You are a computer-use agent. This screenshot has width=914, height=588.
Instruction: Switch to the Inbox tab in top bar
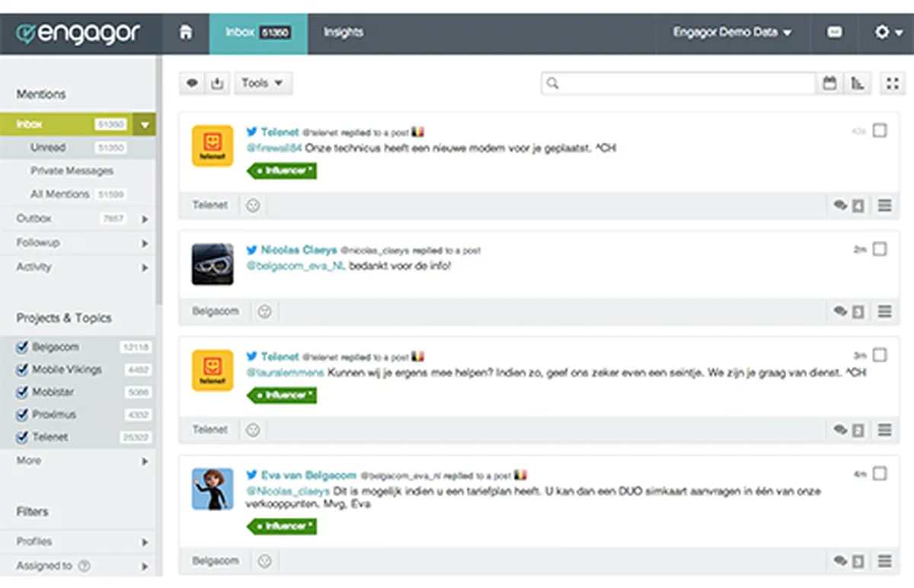coord(259,33)
